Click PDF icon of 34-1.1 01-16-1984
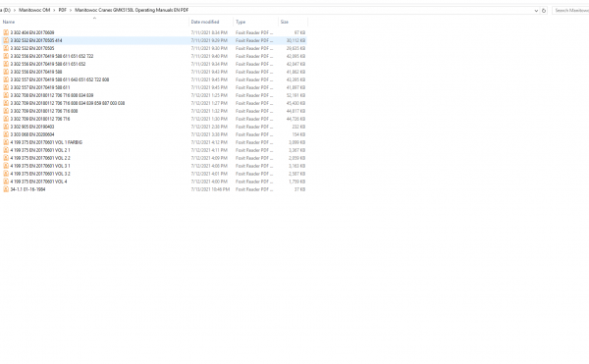This screenshot has height=364, width=589. pos(6,189)
